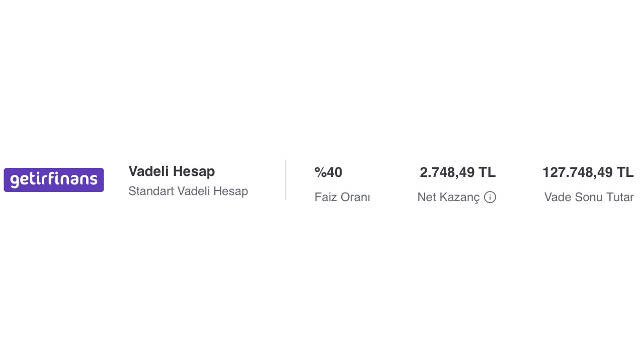Go to the bank via purple getirfinans badge
The height and width of the screenshot is (362, 644).
tap(54, 180)
